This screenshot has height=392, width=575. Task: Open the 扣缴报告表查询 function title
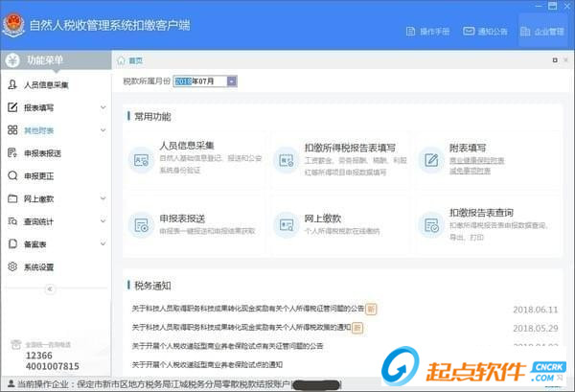481,213
